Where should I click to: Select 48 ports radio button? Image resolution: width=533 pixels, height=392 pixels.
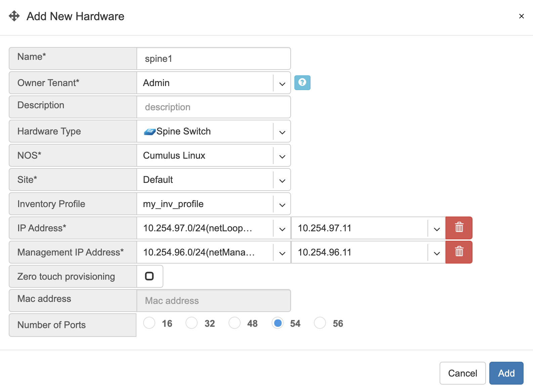point(235,323)
